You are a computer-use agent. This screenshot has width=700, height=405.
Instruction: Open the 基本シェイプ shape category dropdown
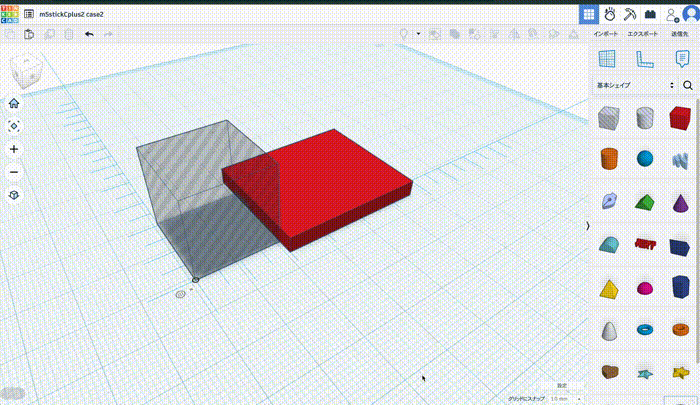click(635, 85)
